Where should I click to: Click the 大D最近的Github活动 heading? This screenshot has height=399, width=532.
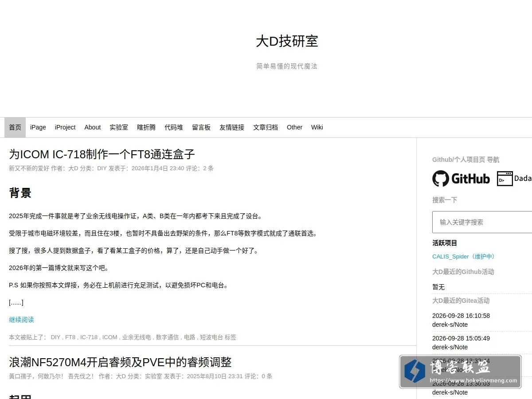463,272
